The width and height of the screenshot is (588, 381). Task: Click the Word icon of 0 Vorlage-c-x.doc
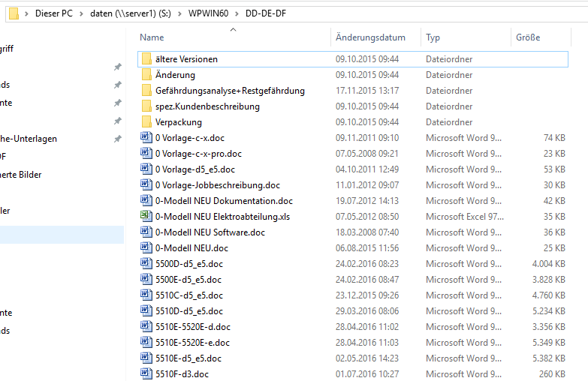pyautogui.click(x=146, y=138)
